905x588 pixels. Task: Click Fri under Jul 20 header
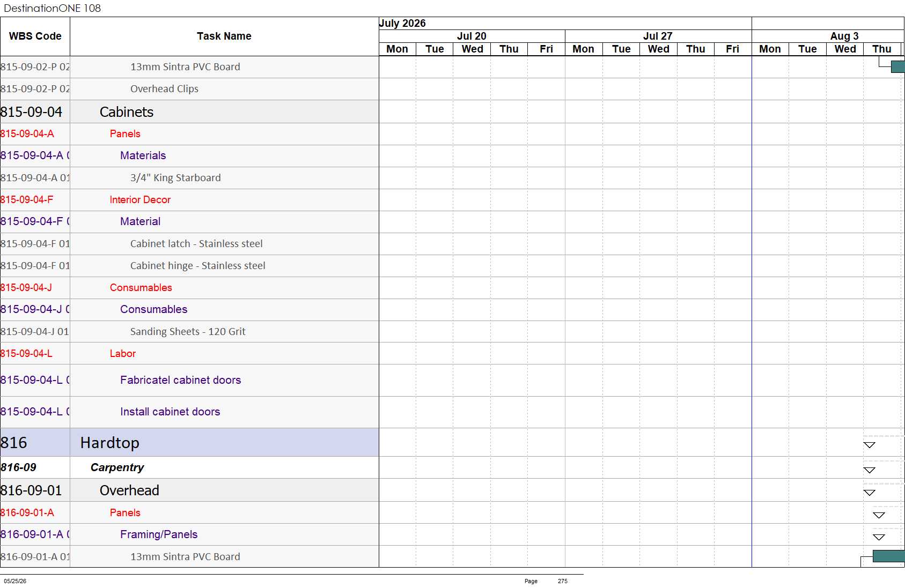[x=546, y=49]
